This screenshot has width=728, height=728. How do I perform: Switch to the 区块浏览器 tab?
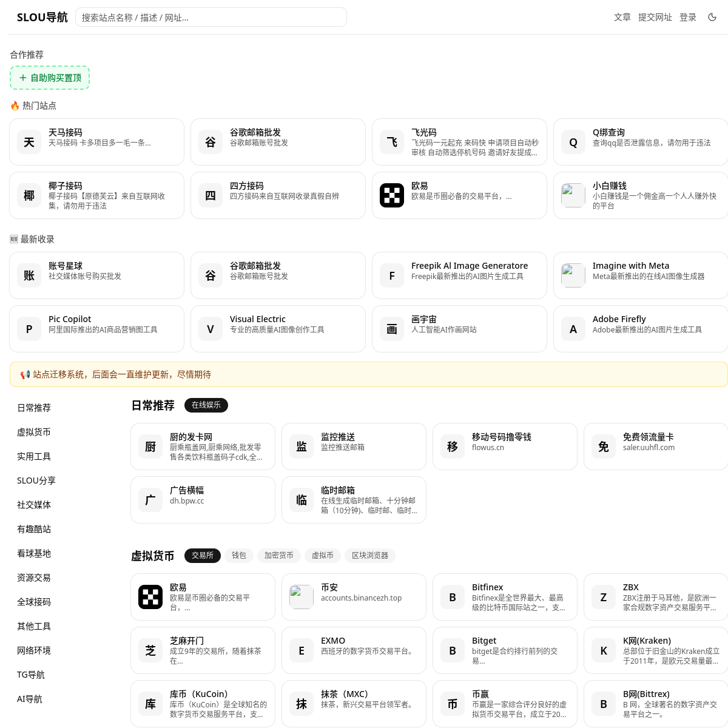[370, 555]
